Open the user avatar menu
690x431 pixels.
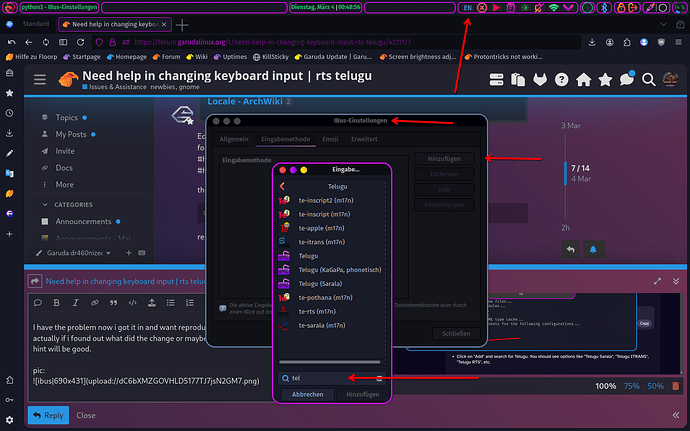(670, 80)
